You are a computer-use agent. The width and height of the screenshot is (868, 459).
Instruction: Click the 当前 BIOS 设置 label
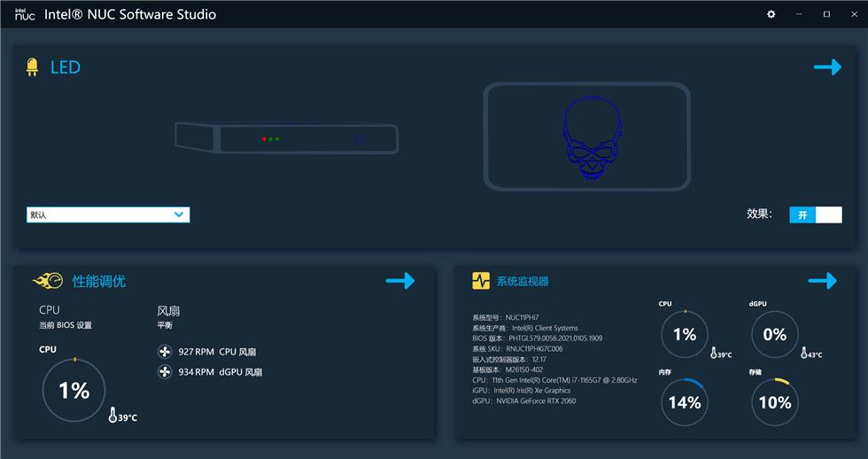click(x=66, y=325)
